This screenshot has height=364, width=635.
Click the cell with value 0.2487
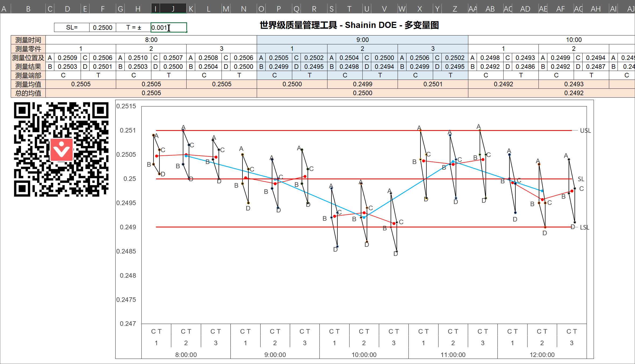(x=596, y=66)
